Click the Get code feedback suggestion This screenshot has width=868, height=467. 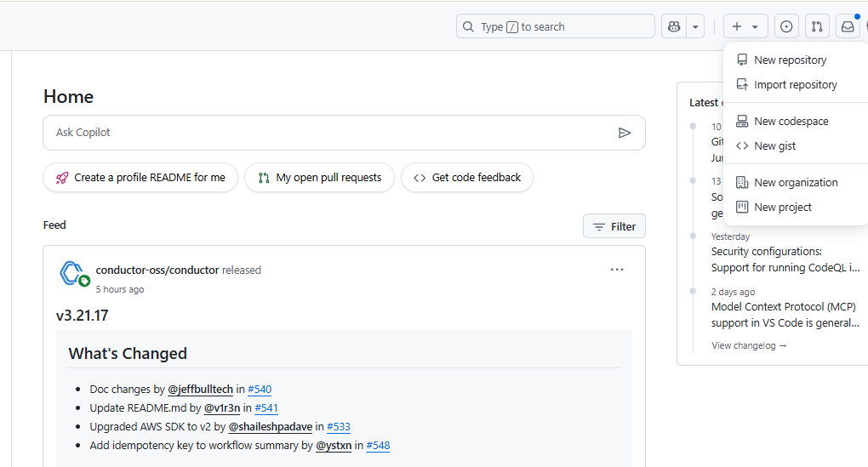pyautogui.click(x=467, y=178)
